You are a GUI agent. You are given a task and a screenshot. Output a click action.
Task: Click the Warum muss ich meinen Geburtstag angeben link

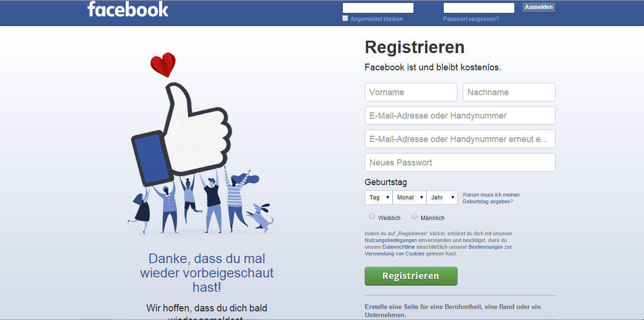(x=491, y=198)
